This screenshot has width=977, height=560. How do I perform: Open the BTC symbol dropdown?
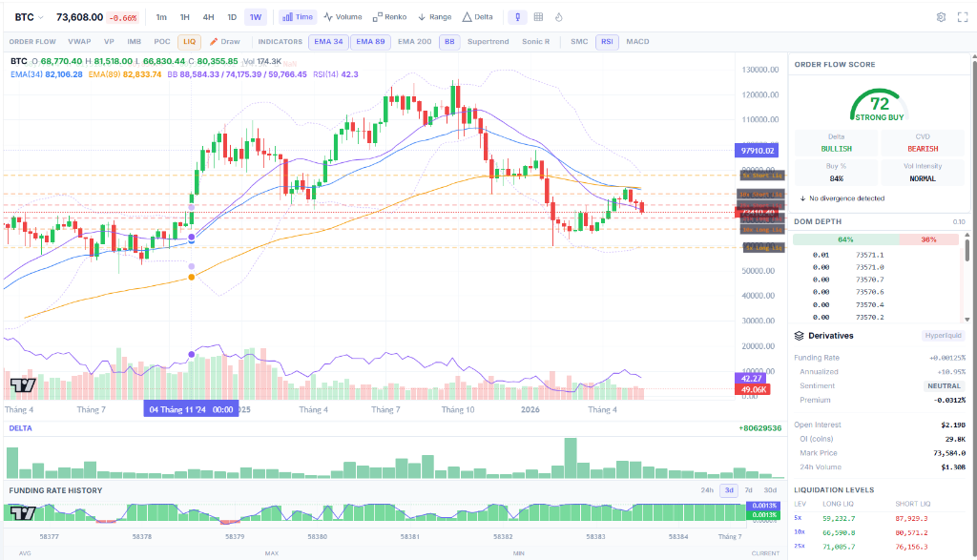point(29,17)
